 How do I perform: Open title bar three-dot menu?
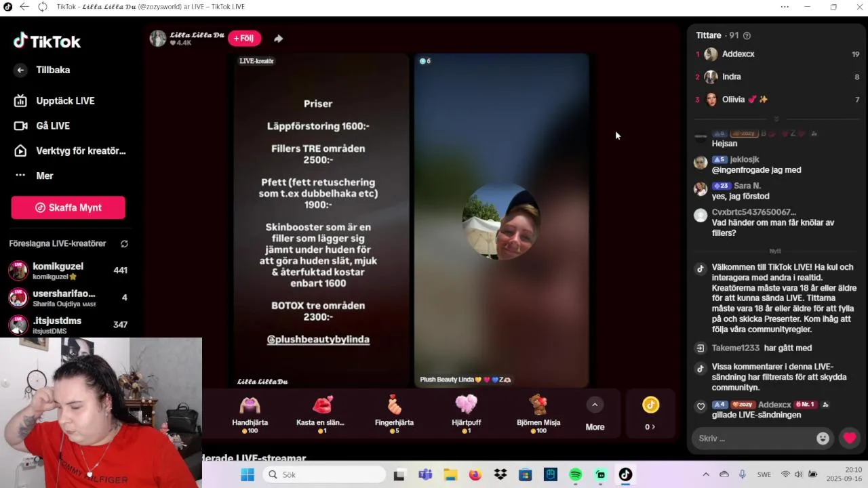coord(785,7)
